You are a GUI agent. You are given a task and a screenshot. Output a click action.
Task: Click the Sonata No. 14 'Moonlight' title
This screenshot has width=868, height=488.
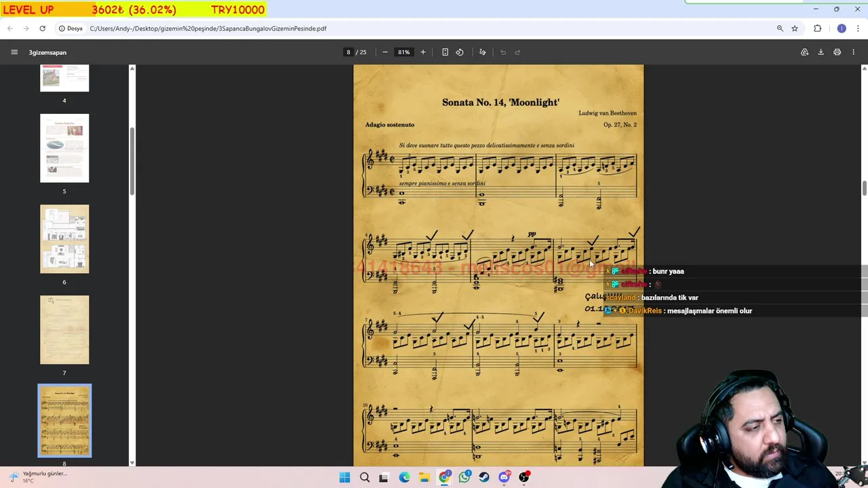pyautogui.click(x=500, y=102)
